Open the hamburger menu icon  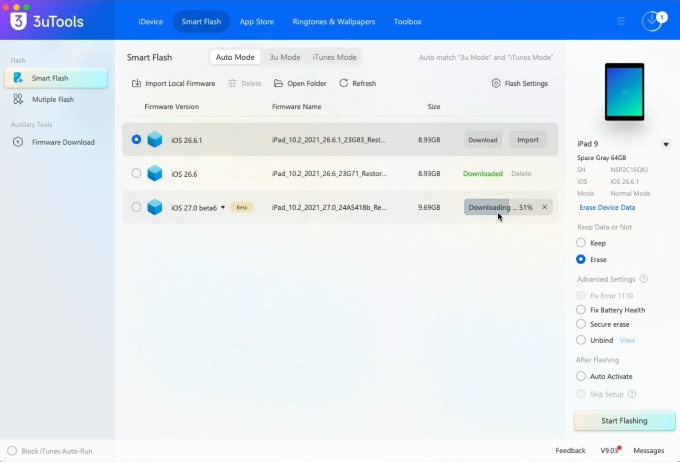pyautogui.click(x=621, y=21)
